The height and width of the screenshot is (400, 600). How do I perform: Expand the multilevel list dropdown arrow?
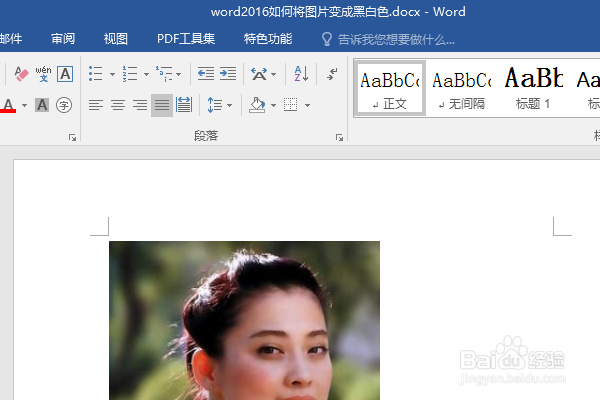[179, 74]
